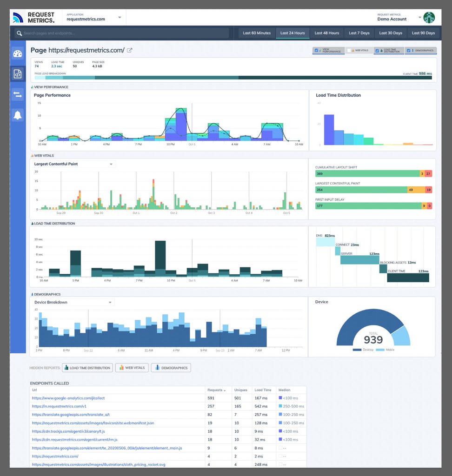
Task: Sort by Load Time column header
Action: point(263,390)
